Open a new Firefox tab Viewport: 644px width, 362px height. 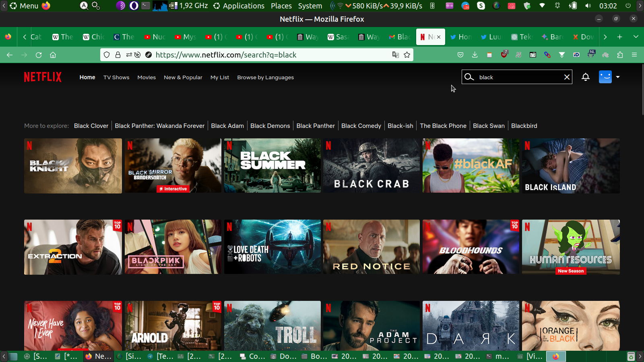(619, 37)
